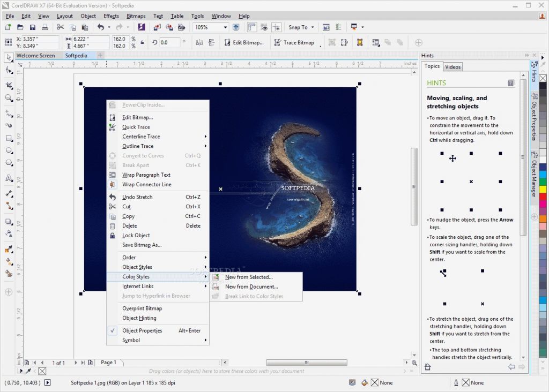Pick the red swatch in color palette
The image size is (549, 392).
point(543,197)
